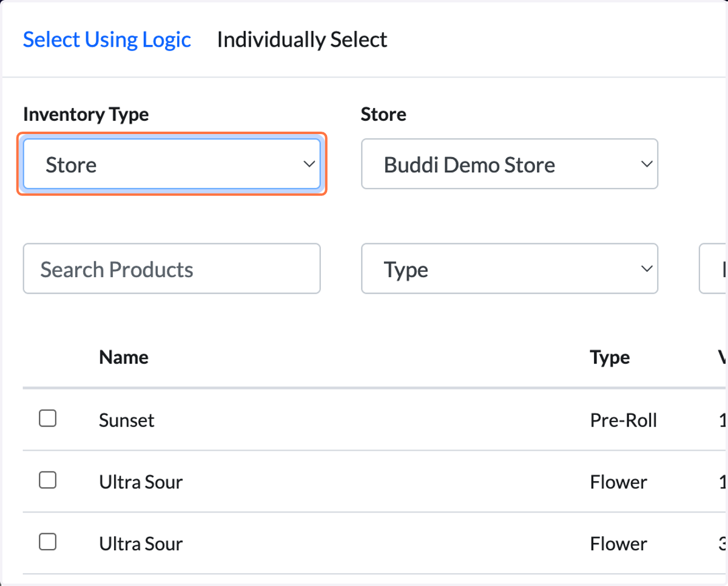The height and width of the screenshot is (586, 728).
Task: Click the Name column header
Action: point(124,357)
